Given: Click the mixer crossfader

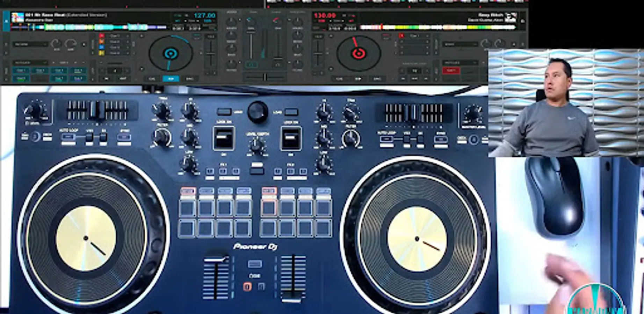Looking at the screenshot, I should pos(265,77).
